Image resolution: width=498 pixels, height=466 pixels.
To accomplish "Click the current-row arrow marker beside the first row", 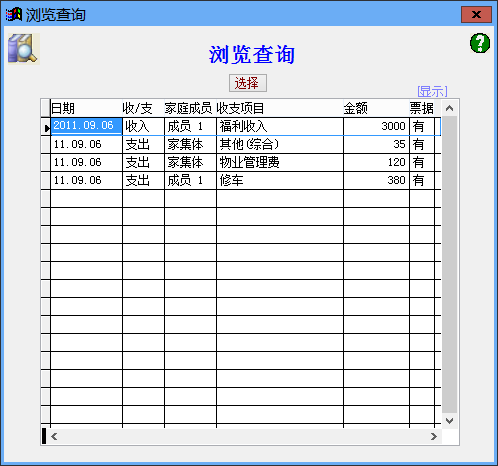I will (x=46, y=127).
